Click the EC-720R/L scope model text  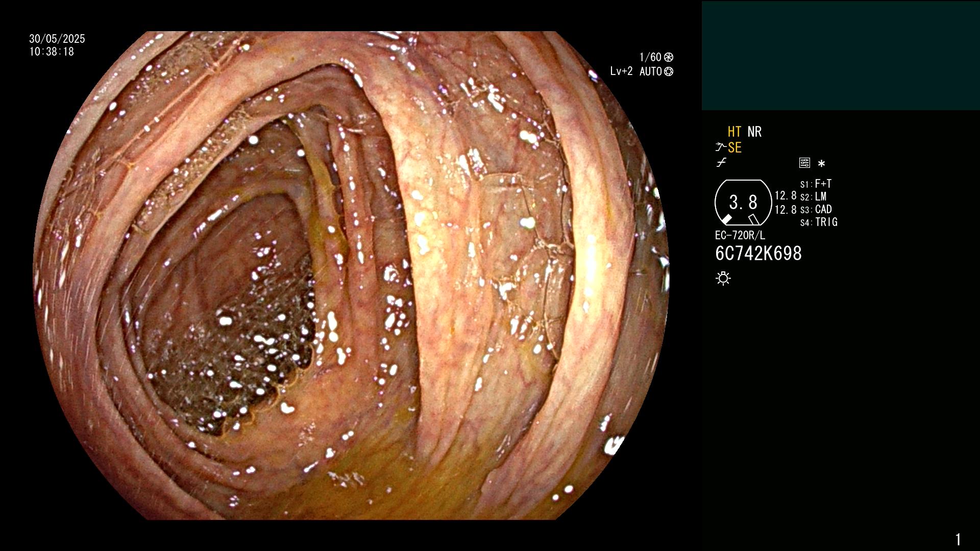pyautogui.click(x=740, y=235)
